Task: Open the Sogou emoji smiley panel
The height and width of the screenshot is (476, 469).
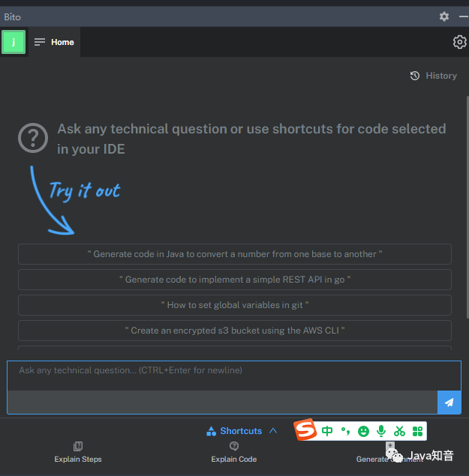Action: tap(363, 431)
